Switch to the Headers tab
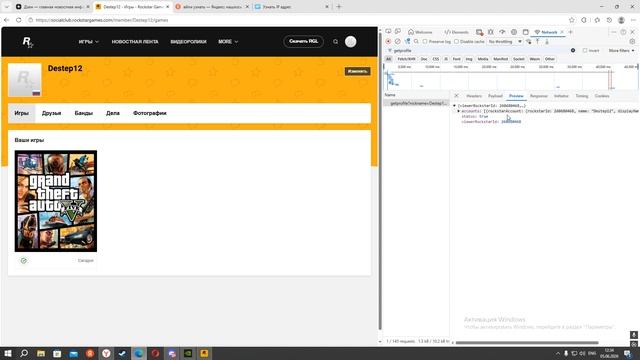Image resolution: width=640 pixels, height=360 pixels. coord(474,96)
